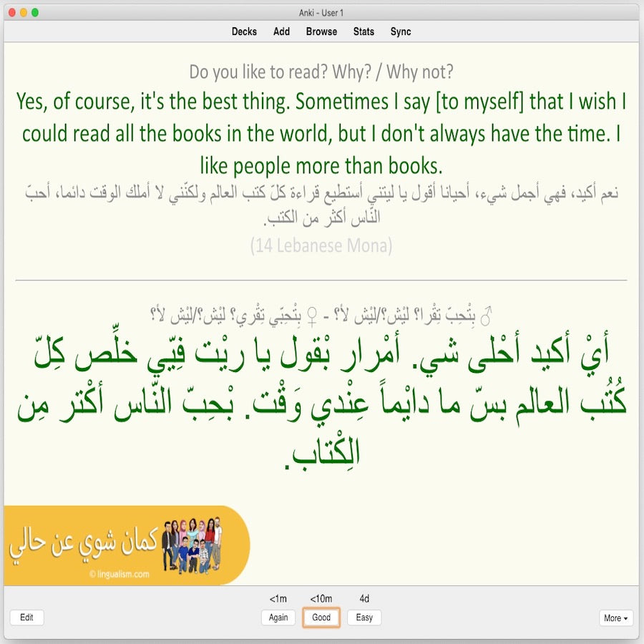Viewport: 644px width, 644px height.
Task: Click the "<10m" interval above Good
Action: [x=321, y=598]
